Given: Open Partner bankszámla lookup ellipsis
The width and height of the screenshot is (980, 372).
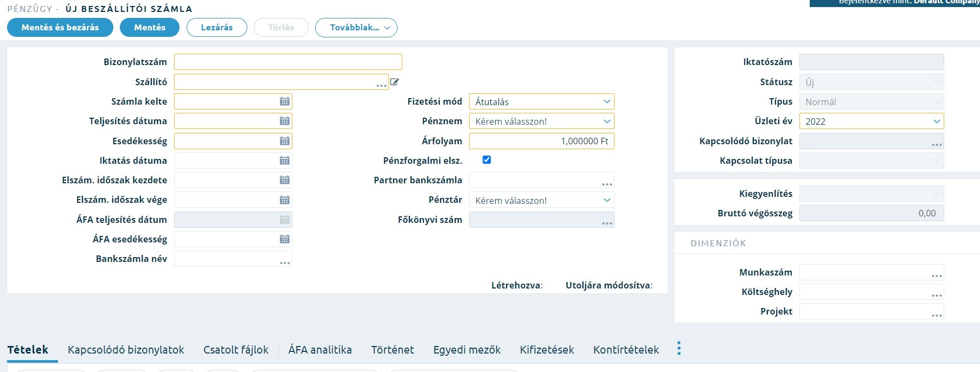Looking at the screenshot, I should 607,184.
